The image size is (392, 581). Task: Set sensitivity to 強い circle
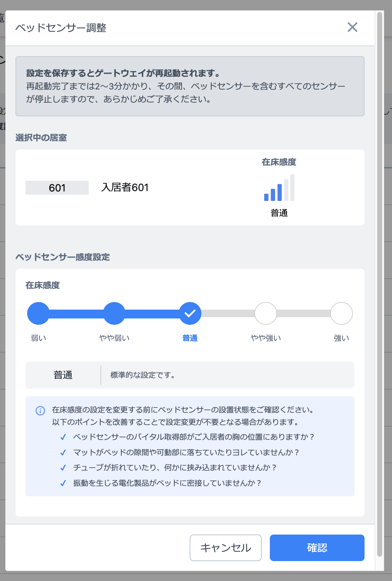pyautogui.click(x=341, y=313)
